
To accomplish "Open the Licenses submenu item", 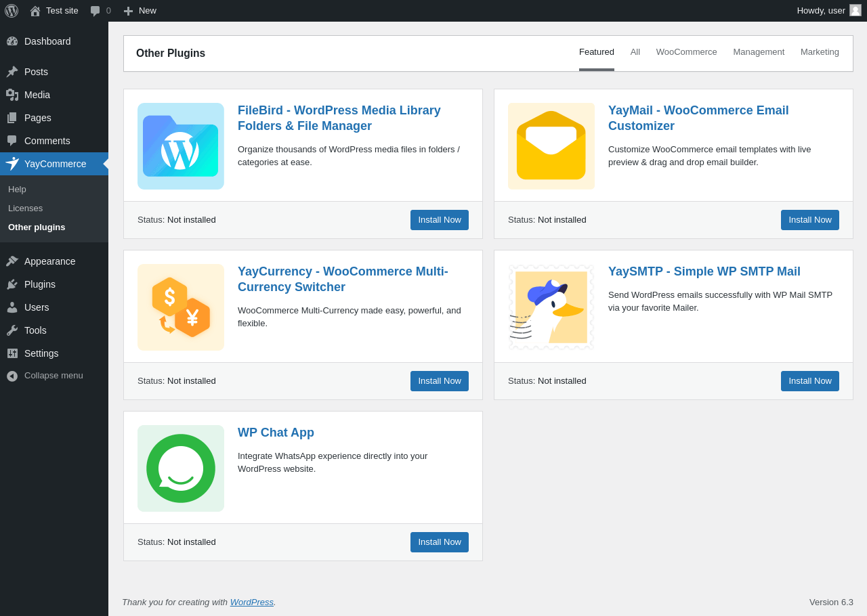I will (x=26, y=208).
